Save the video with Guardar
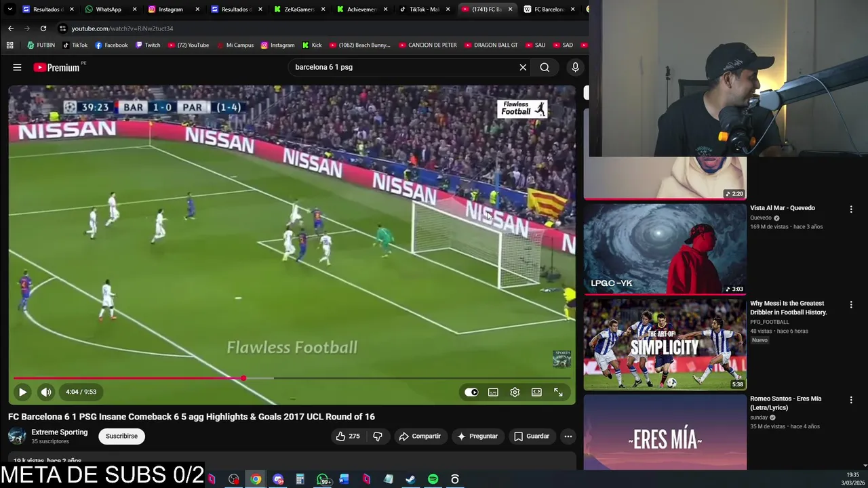Image resolution: width=868 pixels, height=488 pixels. pyautogui.click(x=532, y=436)
